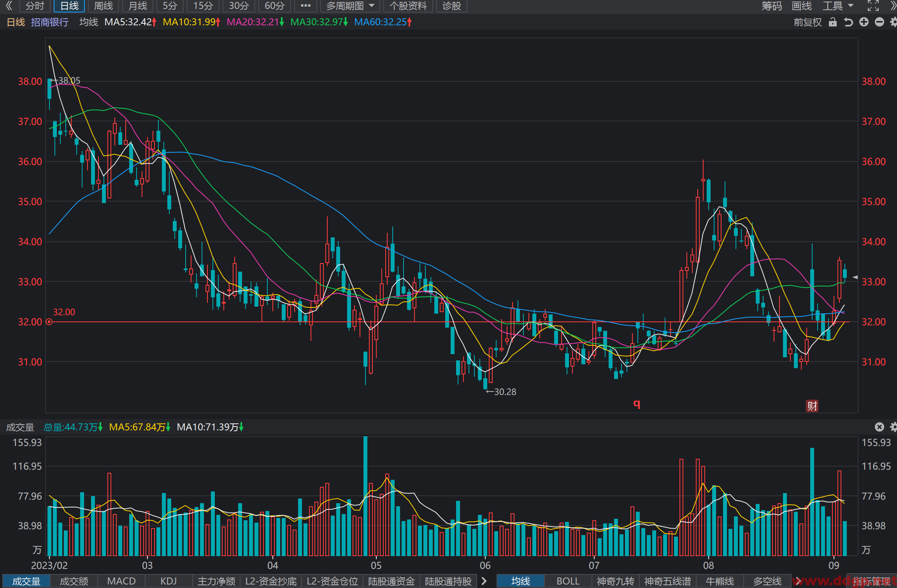Toggle the BOLL overlay indicator
Viewport: 897px width, 588px height.
tap(568, 581)
